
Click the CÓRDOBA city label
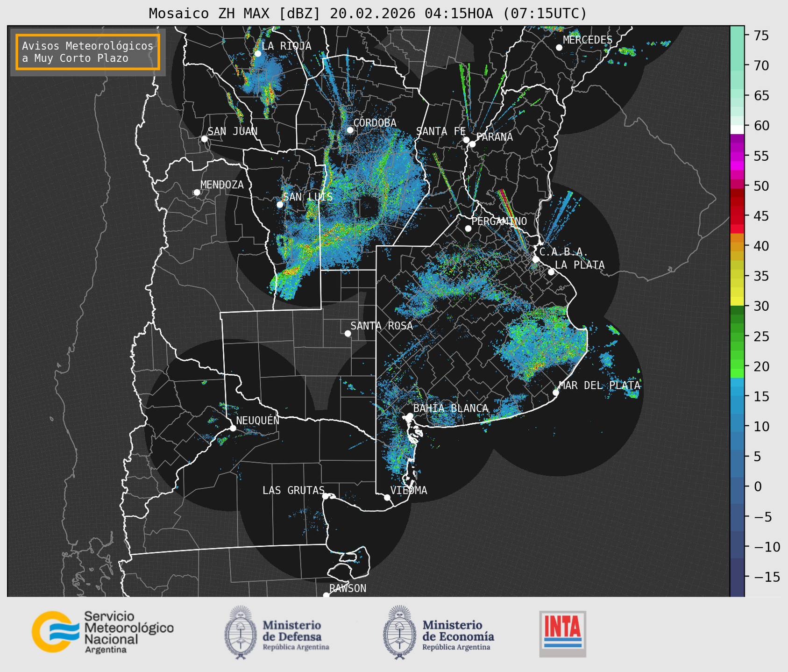point(375,123)
